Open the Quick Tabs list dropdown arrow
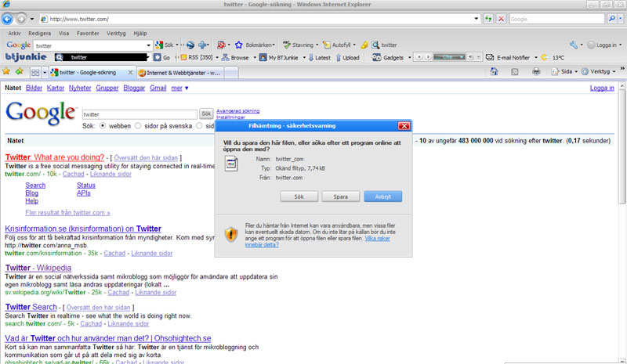Viewport: 627px width, 364px height. [x=45, y=72]
